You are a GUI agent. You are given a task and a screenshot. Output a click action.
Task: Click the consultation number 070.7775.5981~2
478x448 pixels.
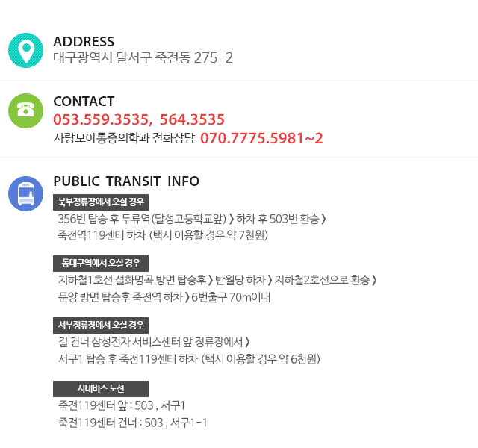coord(261,138)
